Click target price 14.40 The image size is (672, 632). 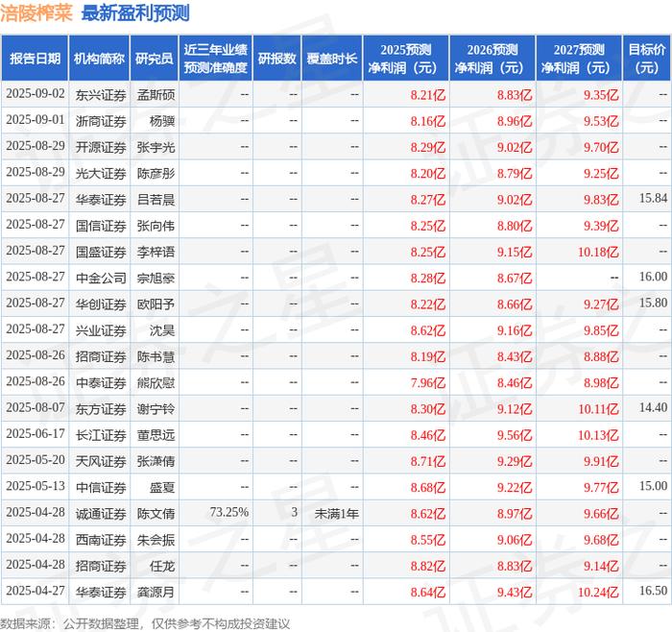click(x=653, y=407)
